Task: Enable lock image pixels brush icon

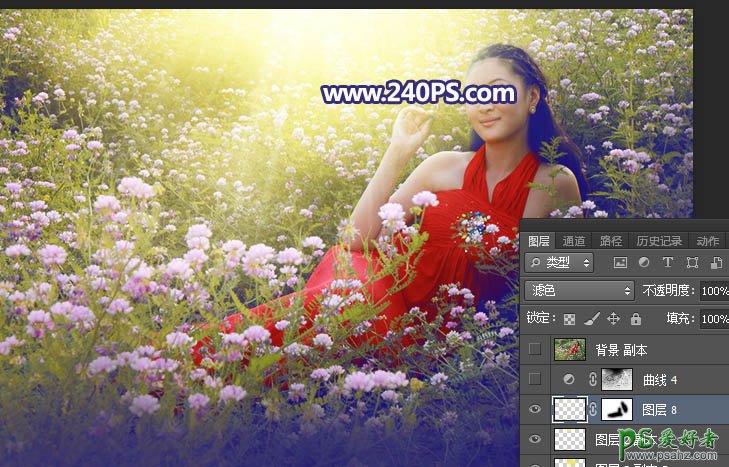Action: (x=592, y=319)
